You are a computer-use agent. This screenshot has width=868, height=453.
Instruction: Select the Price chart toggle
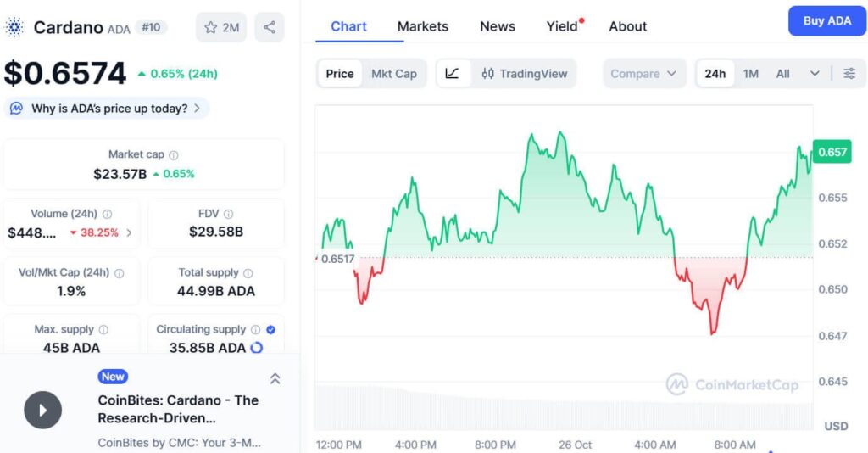340,74
